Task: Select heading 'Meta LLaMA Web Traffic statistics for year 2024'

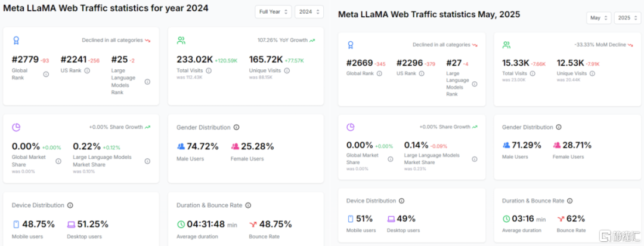Action: (106, 8)
